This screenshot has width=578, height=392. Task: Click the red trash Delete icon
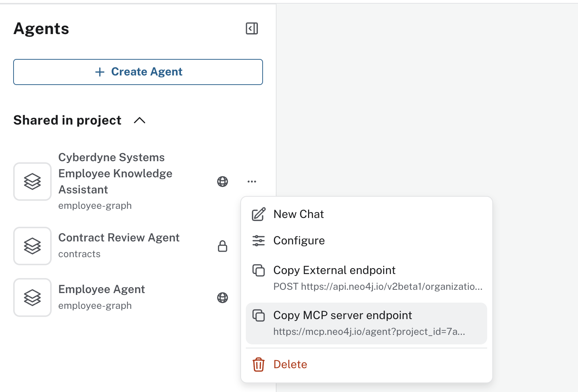coord(259,365)
